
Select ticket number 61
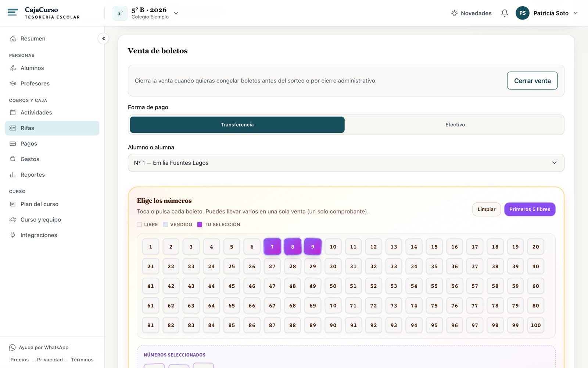click(x=151, y=306)
